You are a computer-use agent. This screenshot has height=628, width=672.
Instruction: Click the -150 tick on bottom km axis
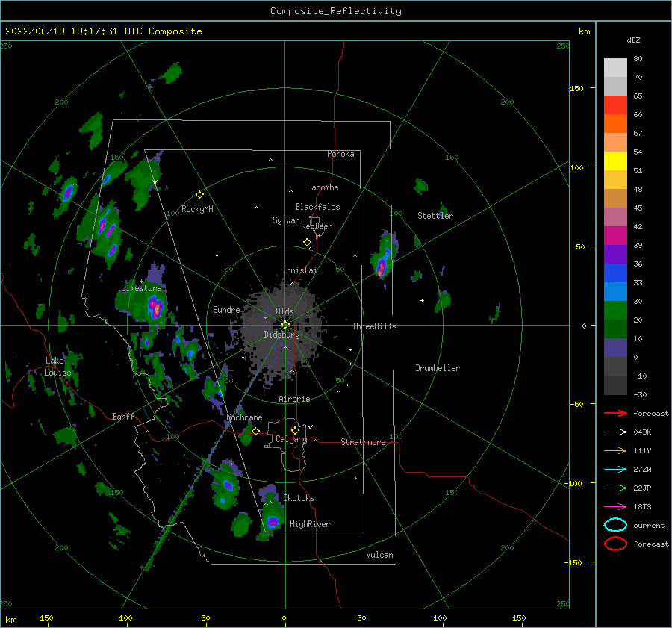click(x=44, y=618)
